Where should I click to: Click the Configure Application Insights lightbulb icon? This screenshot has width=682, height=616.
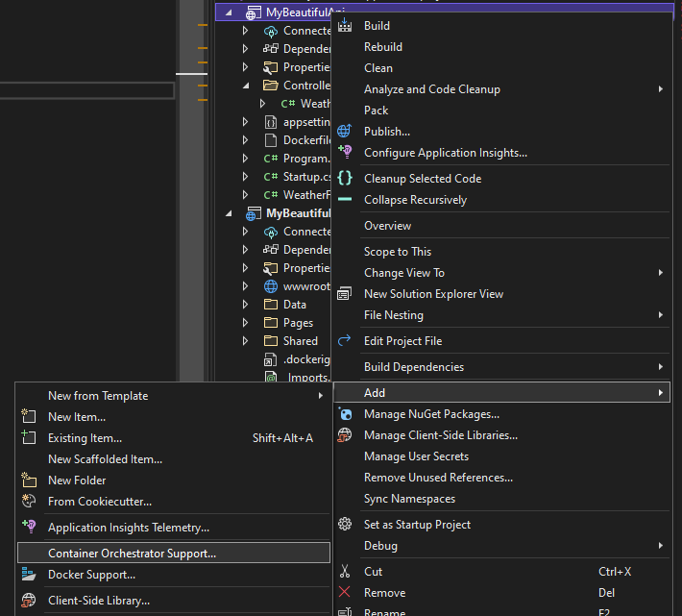(345, 152)
